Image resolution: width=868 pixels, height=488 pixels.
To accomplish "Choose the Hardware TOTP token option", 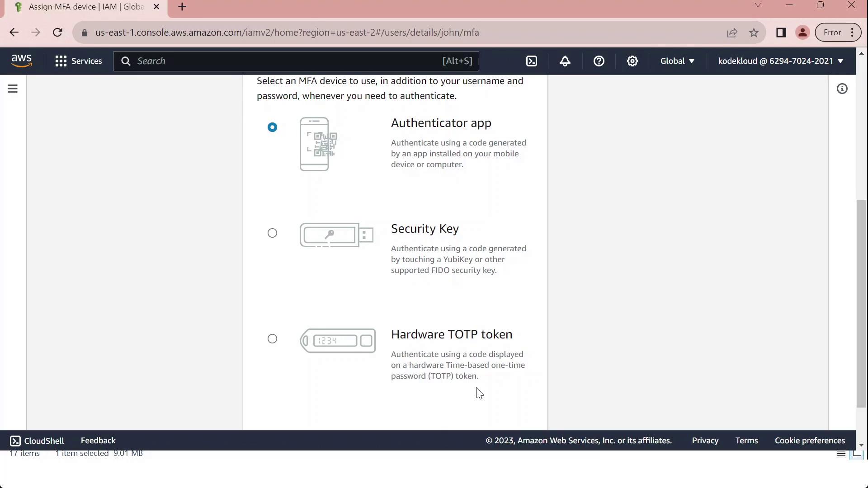I will [x=272, y=339].
